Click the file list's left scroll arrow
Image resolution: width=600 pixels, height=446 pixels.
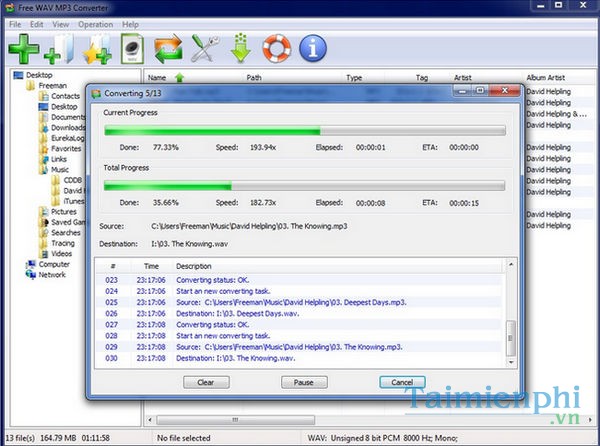click(150, 420)
